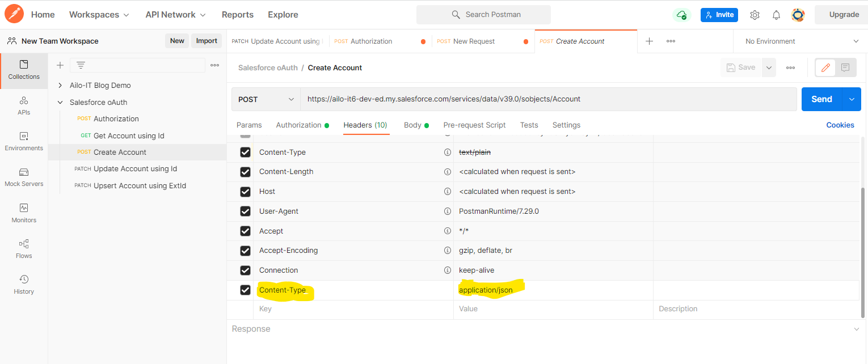Switch to build mode pencil icon

pyautogui.click(x=825, y=67)
